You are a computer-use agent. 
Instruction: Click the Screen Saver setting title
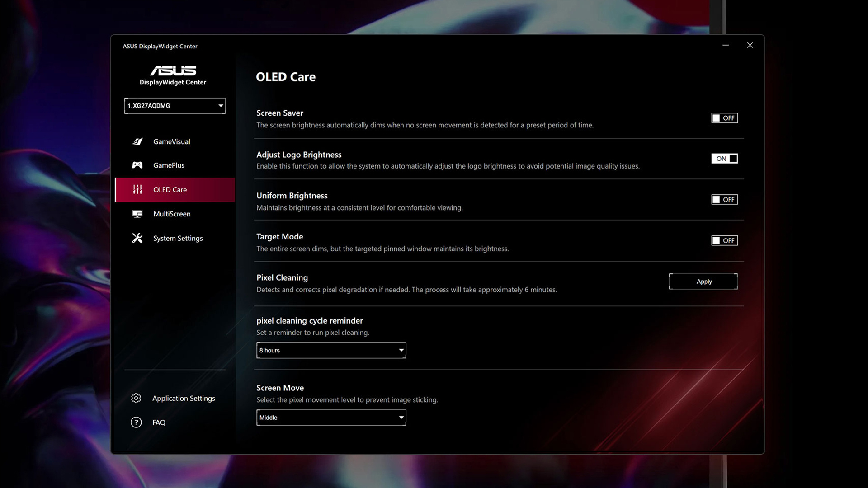[280, 113]
